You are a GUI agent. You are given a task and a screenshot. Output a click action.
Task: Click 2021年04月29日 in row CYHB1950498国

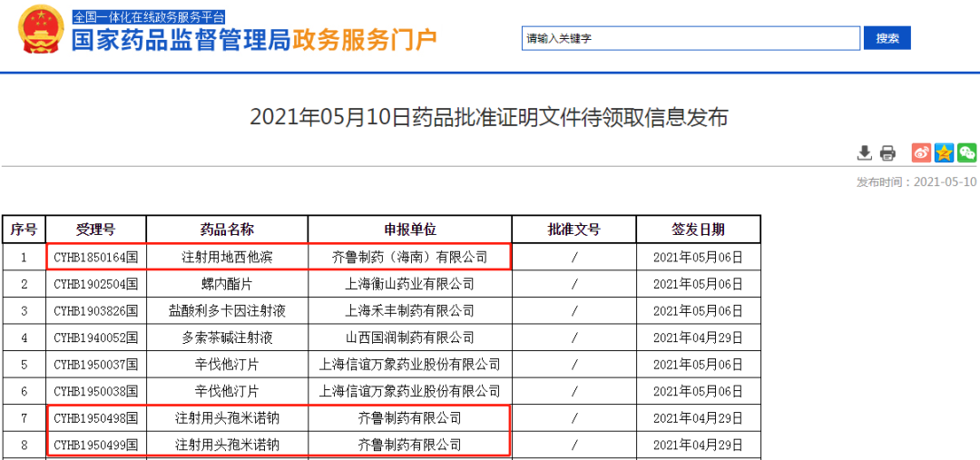click(x=698, y=419)
